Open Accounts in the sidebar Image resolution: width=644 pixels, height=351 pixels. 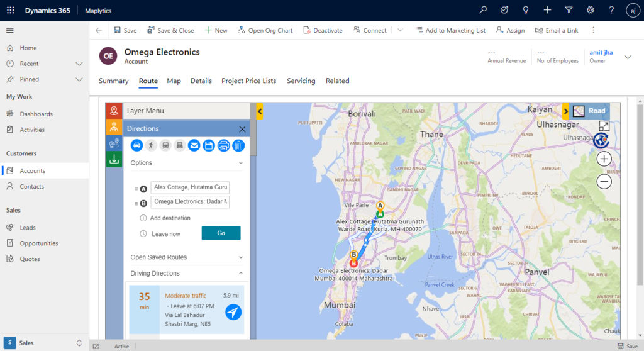coord(45,171)
